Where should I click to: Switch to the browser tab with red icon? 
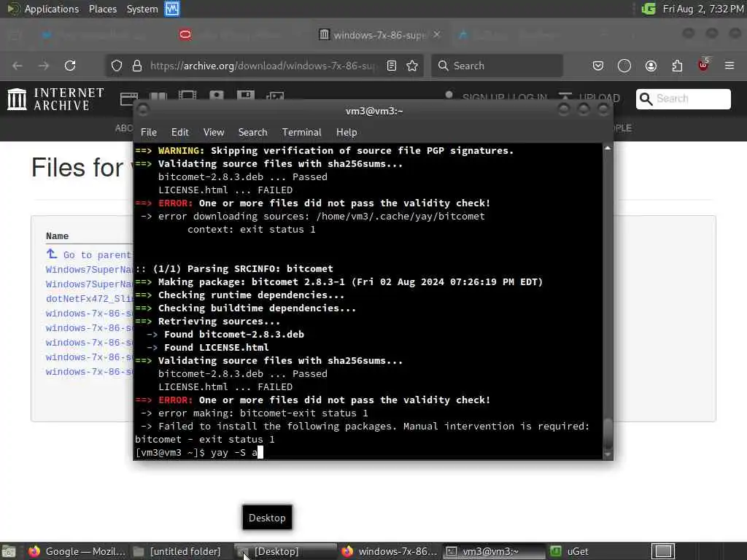(x=185, y=35)
